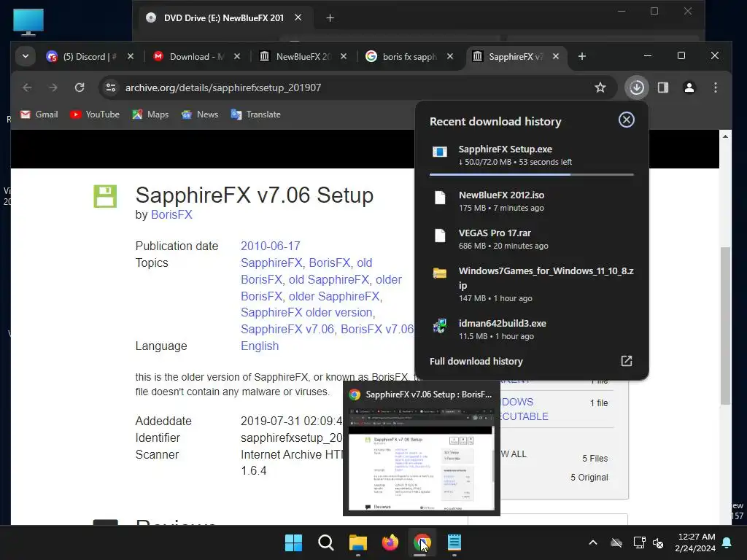This screenshot has width=747, height=560.
Task: Open the desktop This PC monitor icon
Action: click(28, 22)
